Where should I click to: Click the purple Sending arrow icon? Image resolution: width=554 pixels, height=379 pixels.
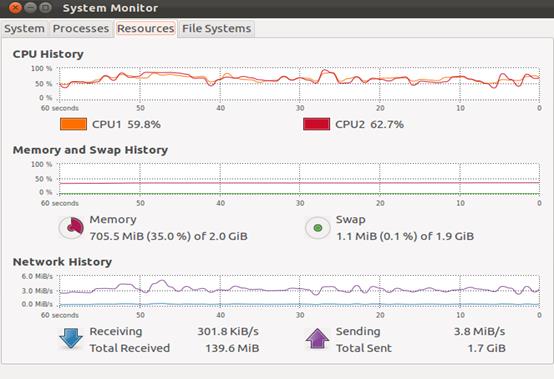(x=317, y=339)
